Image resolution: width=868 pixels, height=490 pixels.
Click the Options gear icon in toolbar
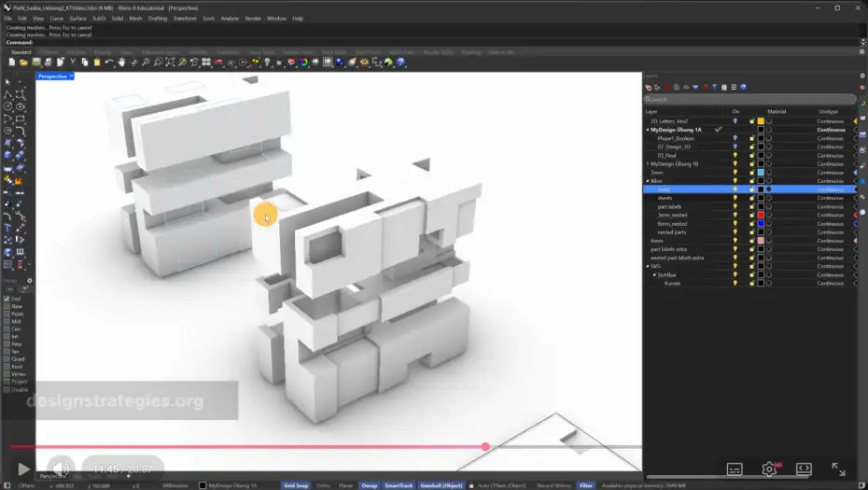click(x=364, y=63)
